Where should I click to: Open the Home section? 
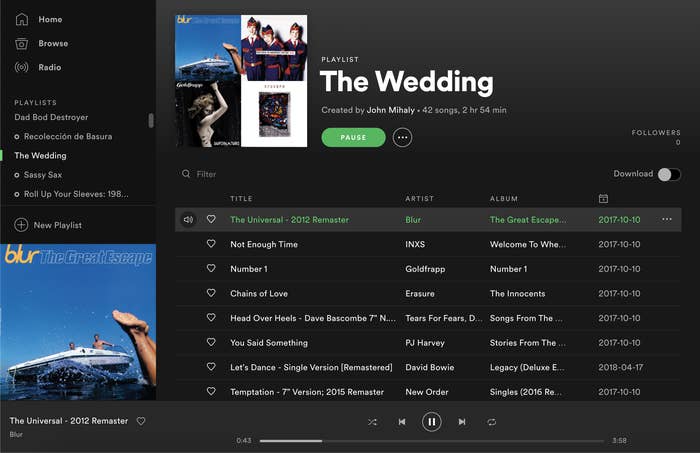click(x=50, y=19)
